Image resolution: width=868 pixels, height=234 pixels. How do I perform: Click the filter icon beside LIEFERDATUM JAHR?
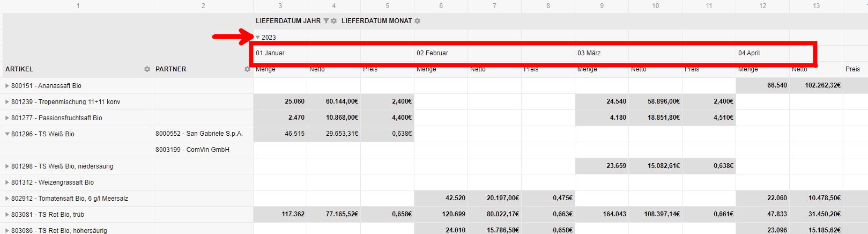click(x=326, y=21)
